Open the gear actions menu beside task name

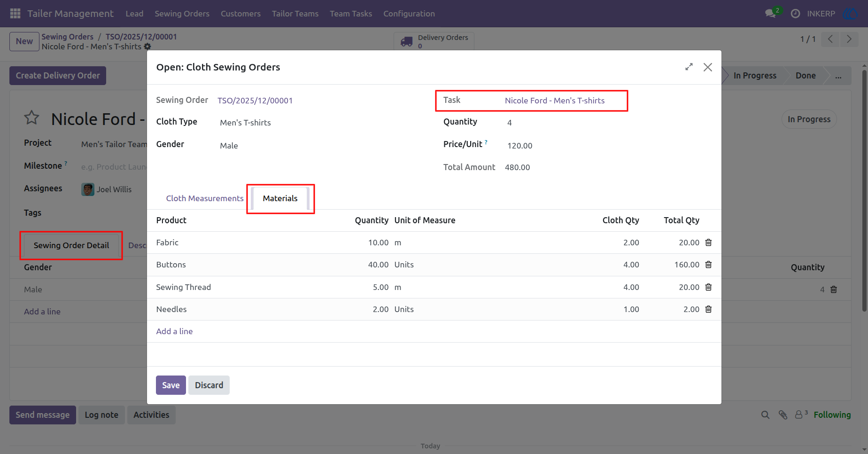point(147,47)
